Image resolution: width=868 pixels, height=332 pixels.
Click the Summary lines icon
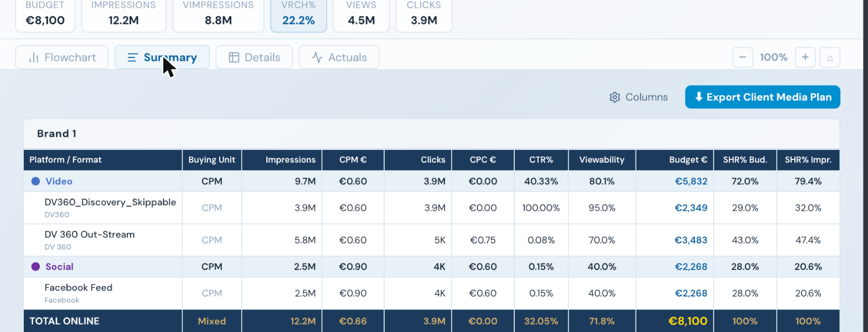click(133, 58)
